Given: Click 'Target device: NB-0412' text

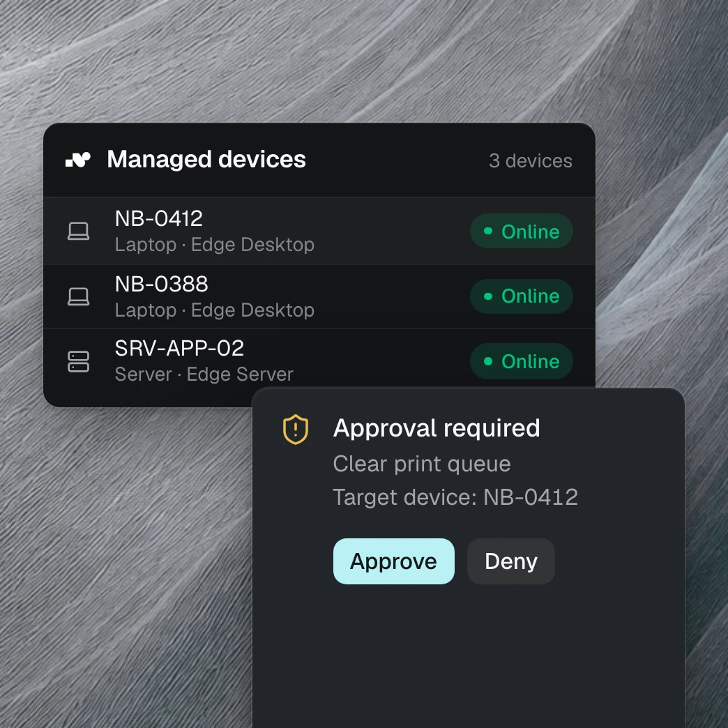Looking at the screenshot, I should click(x=455, y=497).
